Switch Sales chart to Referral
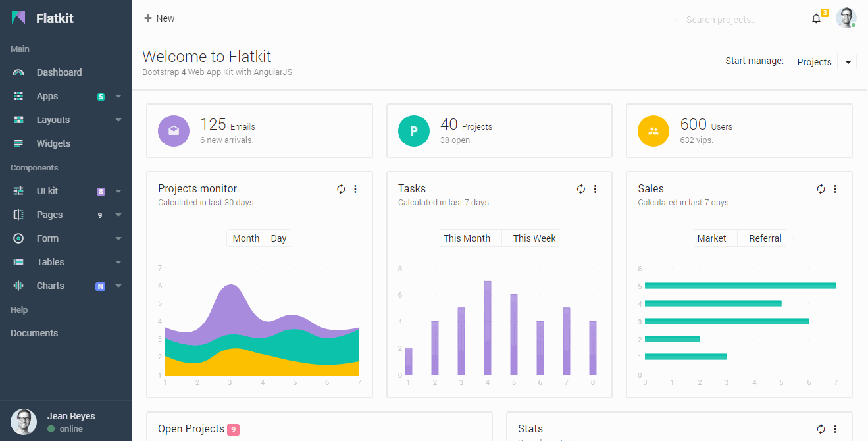868x441 pixels. pyautogui.click(x=766, y=238)
